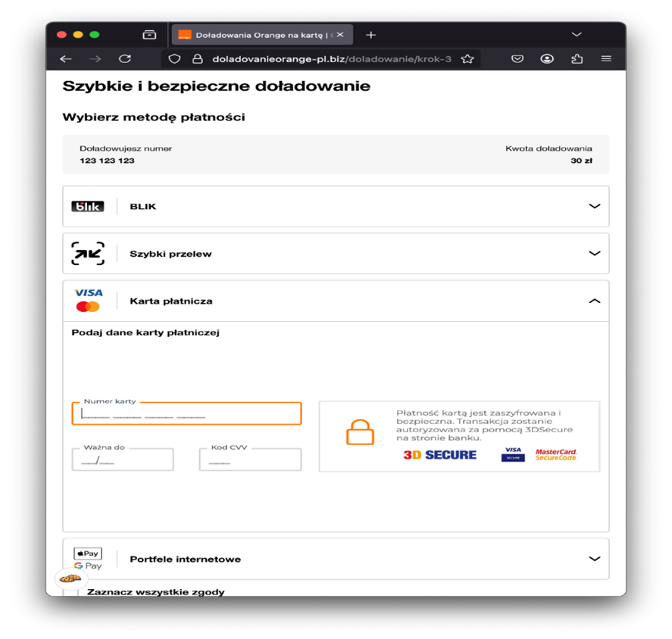Expand the 'Portfele internetowe' section
This screenshot has width=672, height=639.
point(594,559)
